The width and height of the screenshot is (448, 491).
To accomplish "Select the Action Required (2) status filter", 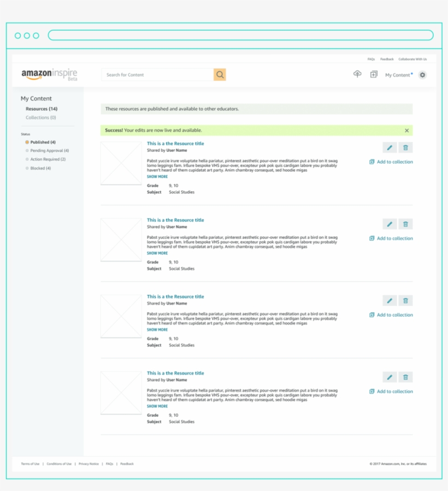I will [x=48, y=159].
